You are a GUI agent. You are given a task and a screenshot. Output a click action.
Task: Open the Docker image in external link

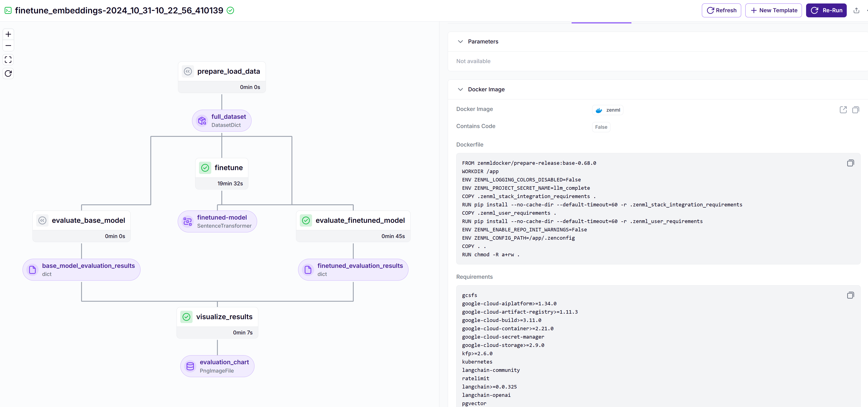pos(843,110)
